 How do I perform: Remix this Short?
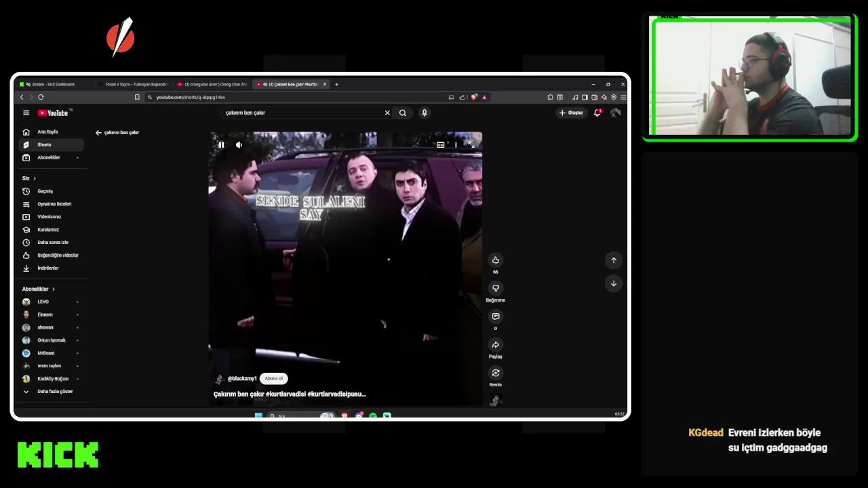495,373
